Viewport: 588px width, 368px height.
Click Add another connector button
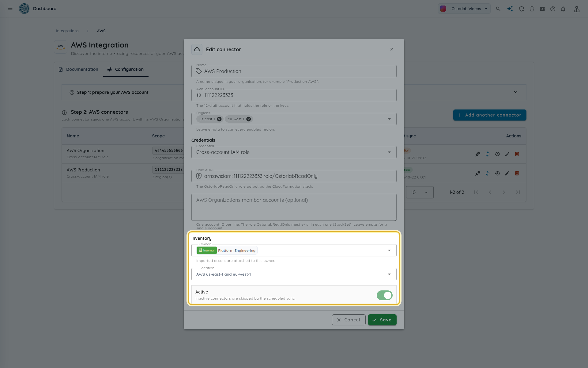(490, 115)
